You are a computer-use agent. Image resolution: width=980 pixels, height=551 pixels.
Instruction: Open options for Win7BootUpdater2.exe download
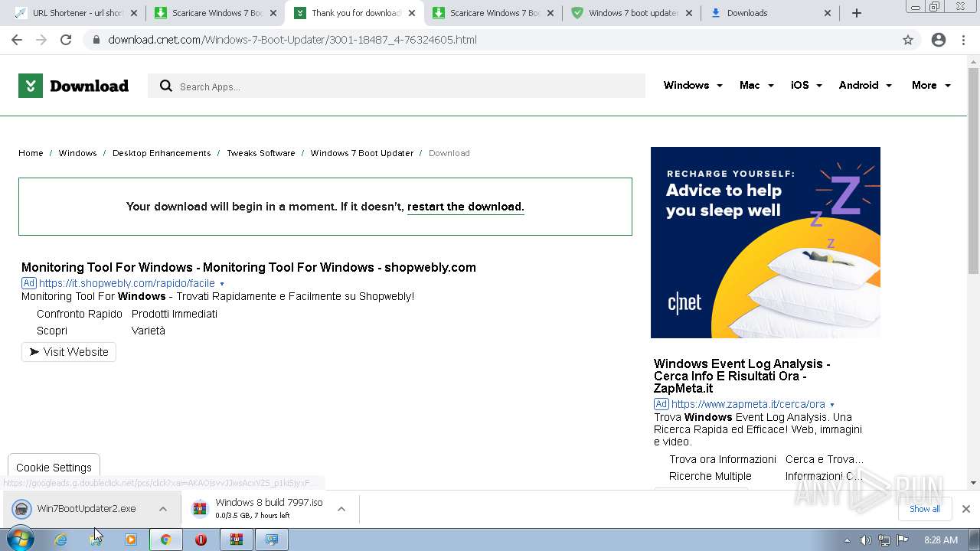163,509
